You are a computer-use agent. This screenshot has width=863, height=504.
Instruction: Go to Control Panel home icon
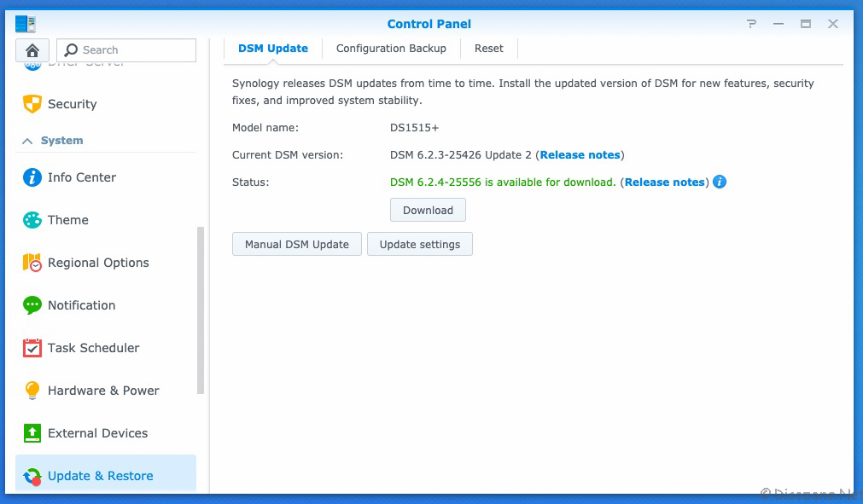tap(32, 50)
